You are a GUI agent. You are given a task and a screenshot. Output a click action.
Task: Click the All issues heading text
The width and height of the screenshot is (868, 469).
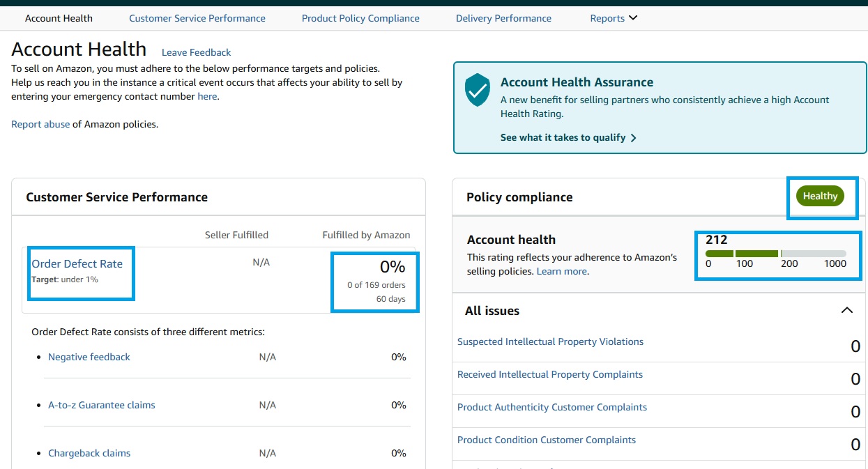(x=492, y=311)
